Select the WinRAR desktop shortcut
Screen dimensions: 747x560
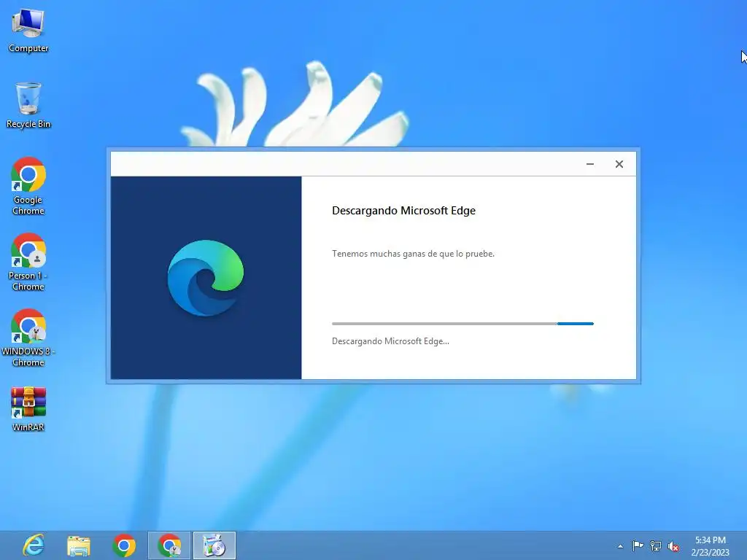(28, 409)
